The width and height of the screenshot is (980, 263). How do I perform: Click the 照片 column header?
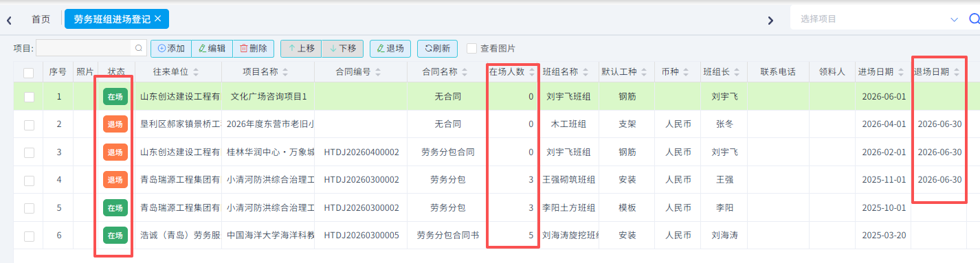(x=85, y=72)
